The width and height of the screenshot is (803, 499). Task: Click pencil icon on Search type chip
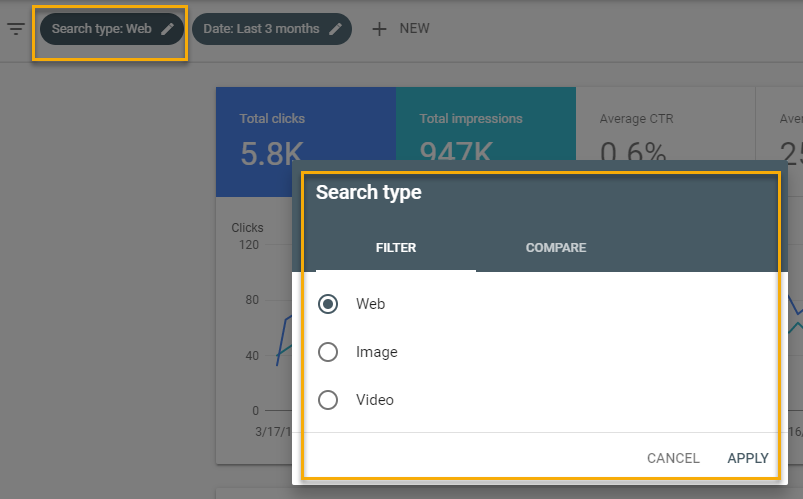[x=167, y=29]
